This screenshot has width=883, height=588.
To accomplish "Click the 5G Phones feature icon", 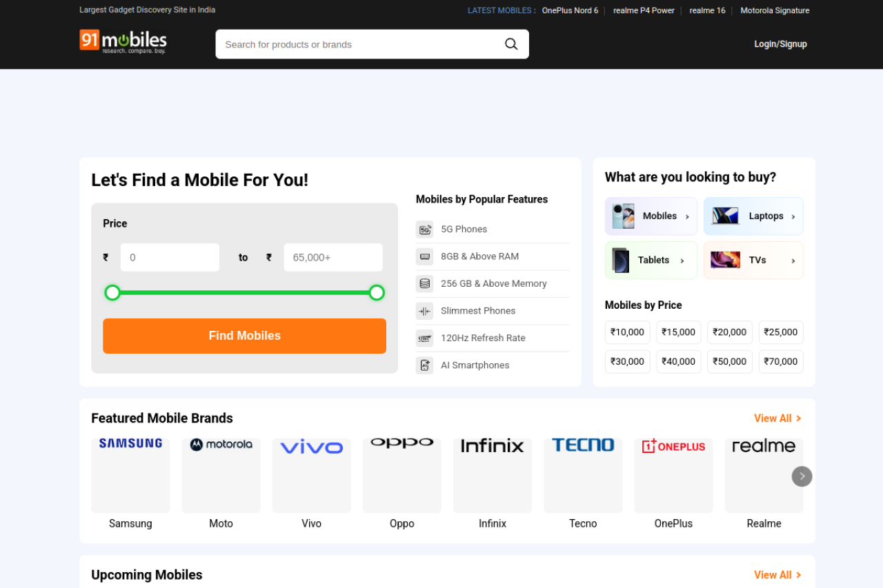I will pos(424,230).
